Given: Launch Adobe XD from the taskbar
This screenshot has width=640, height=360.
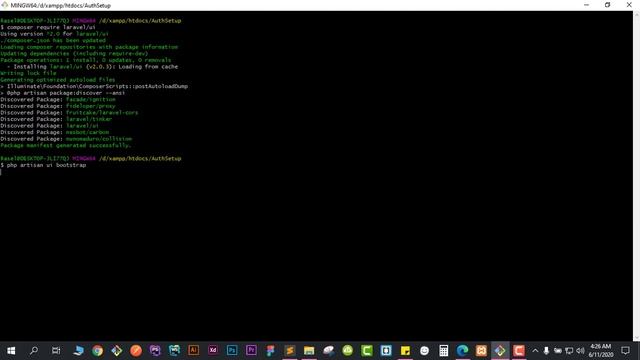Looking at the screenshot, I should click(213, 350).
